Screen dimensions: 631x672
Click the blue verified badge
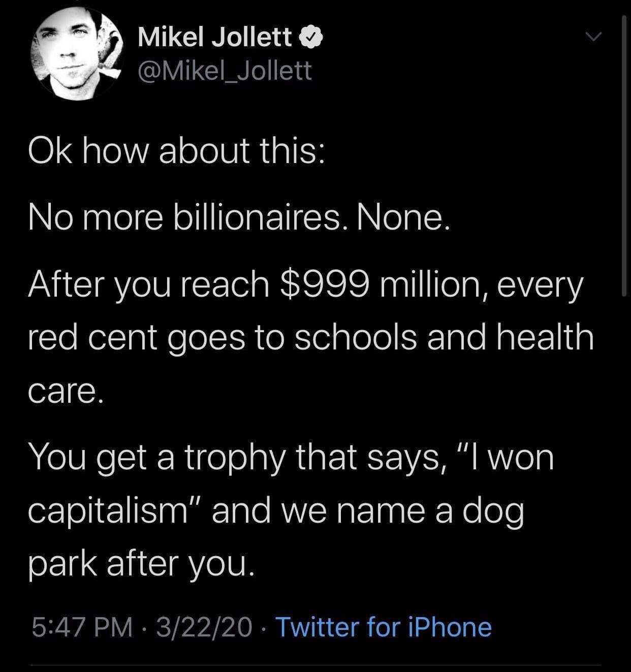tap(311, 37)
